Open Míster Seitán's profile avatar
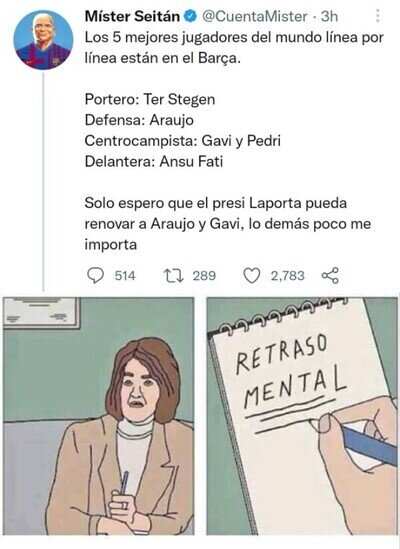This screenshot has height=549, width=400. pyautogui.click(x=43, y=40)
